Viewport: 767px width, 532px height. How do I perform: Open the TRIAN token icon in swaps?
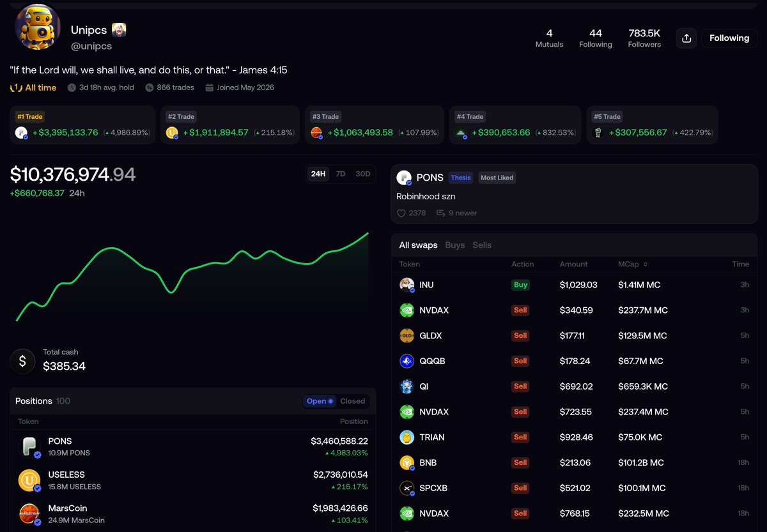(407, 437)
